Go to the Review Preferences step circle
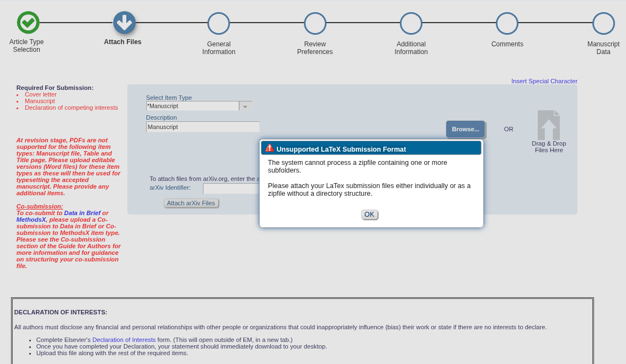Viewport: 626px width, 364px height. [x=315, y=23]
